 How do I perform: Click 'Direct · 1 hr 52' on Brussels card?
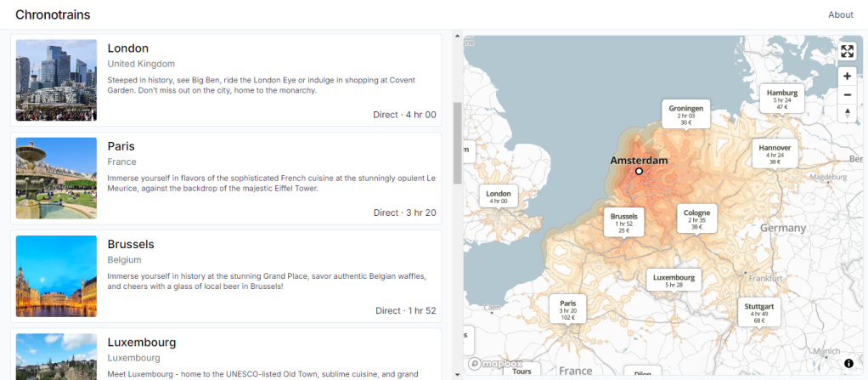click(406, 311)
